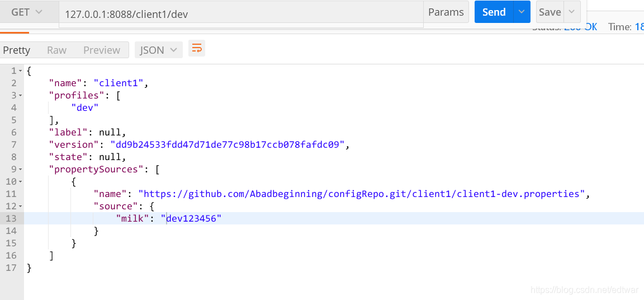
Task: Collapse the root object at line 1
Action: click(21, 71)
